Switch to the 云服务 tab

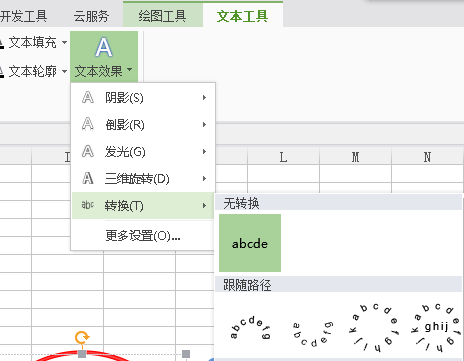91,16
